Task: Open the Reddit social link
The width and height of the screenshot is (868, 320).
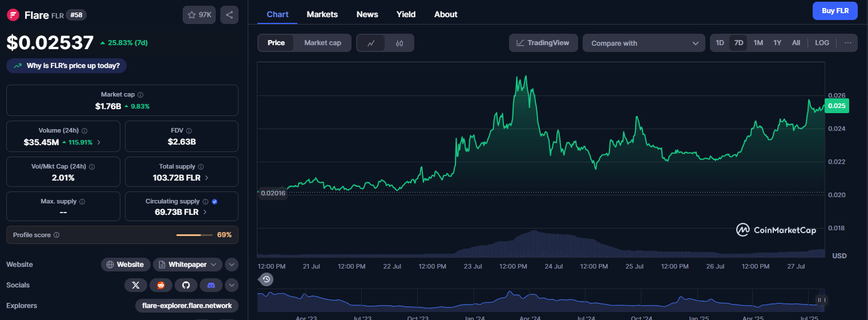Action: (160, 285)
